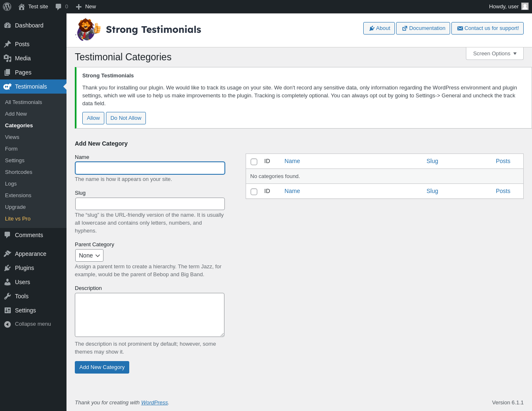Click the user avatar in admin bar
Screen dimensions: 532x411
point(525,6)
